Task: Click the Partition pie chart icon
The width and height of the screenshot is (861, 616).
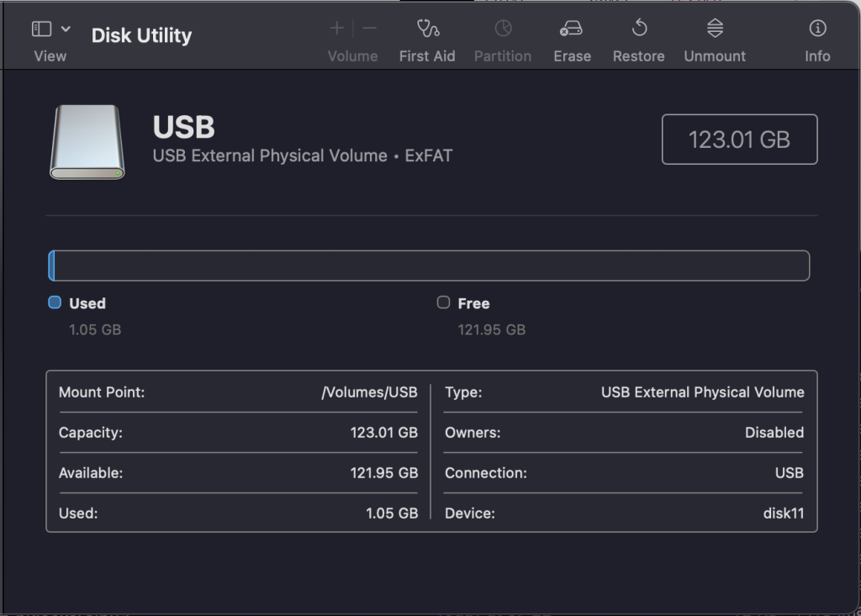Action: 503,29
